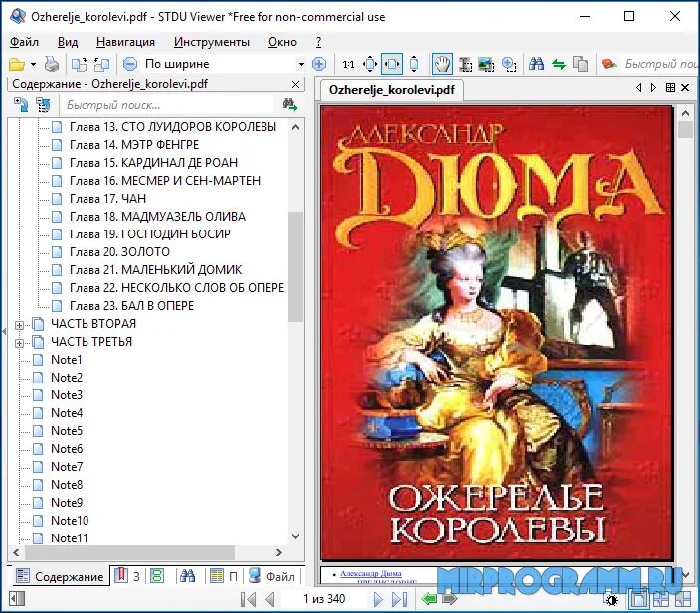Open the Инструменты menu

click(212, 42)
